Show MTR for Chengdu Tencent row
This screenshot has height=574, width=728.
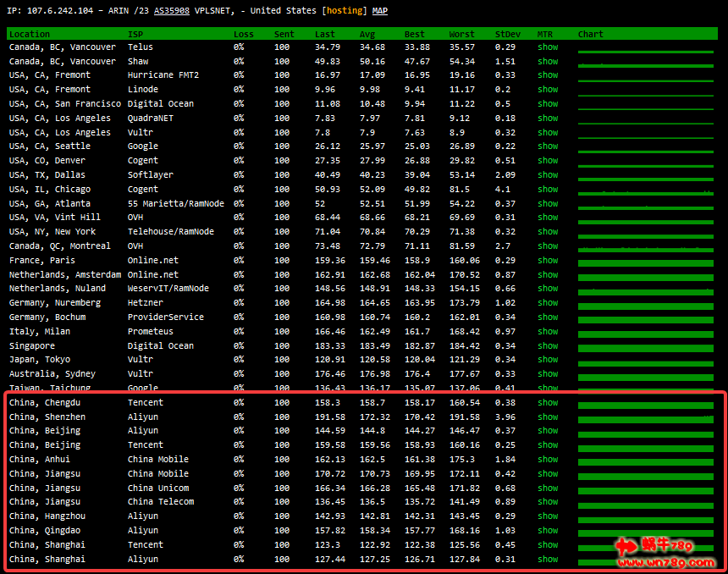pyautogui.click(x=548, y=403)
